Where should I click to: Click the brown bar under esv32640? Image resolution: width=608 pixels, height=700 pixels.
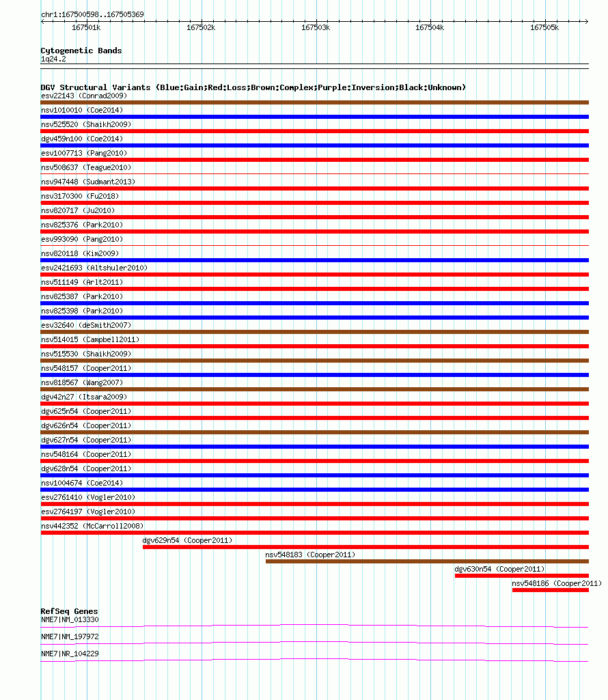tap(314, 332)
